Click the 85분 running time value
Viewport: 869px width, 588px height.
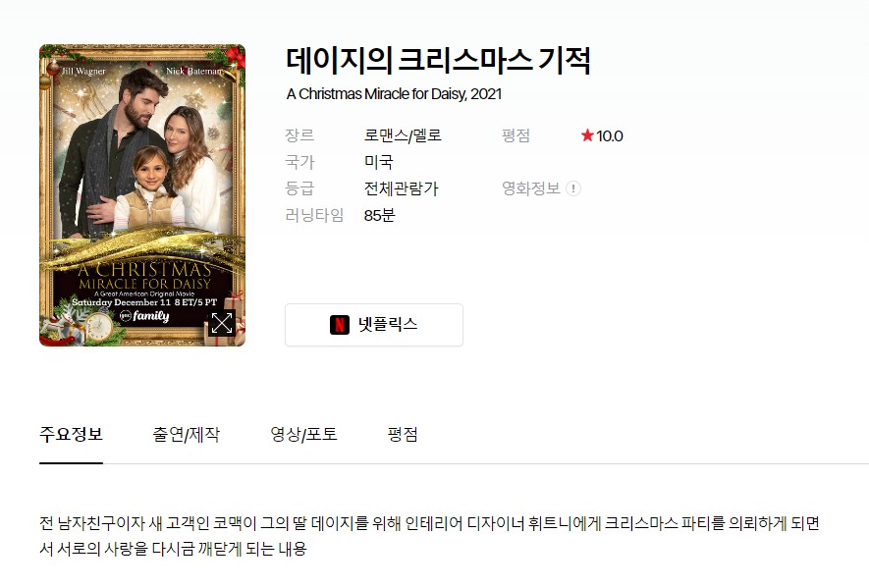(x=379, y=215)
